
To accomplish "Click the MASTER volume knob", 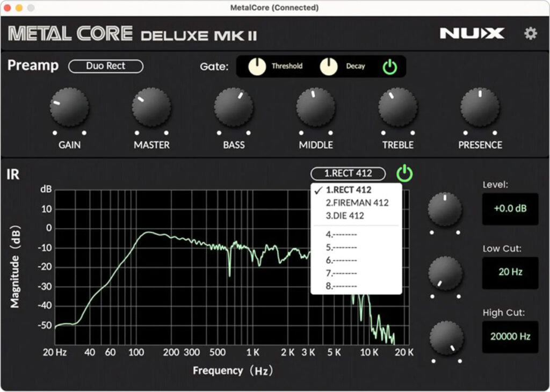I will coord(152,107).
